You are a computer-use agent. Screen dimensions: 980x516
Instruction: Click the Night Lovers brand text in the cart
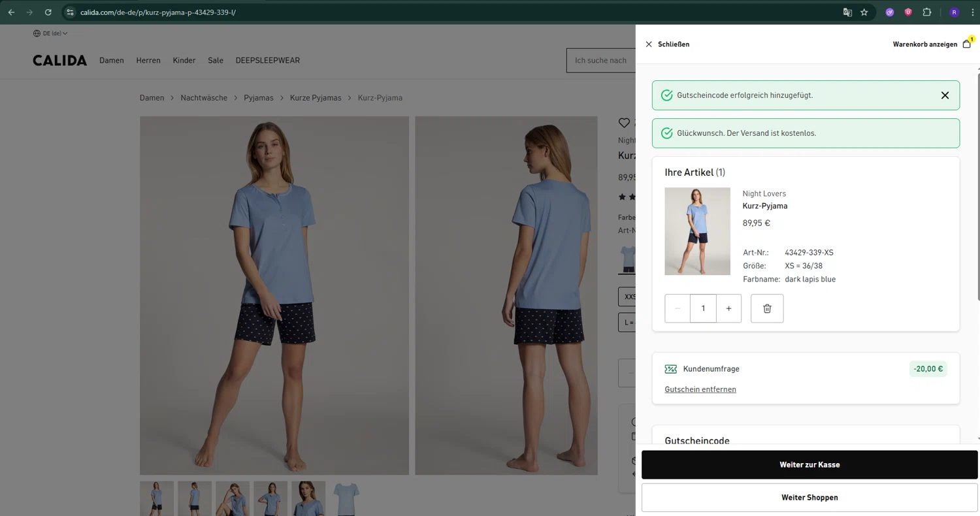(x=764, y=193)
